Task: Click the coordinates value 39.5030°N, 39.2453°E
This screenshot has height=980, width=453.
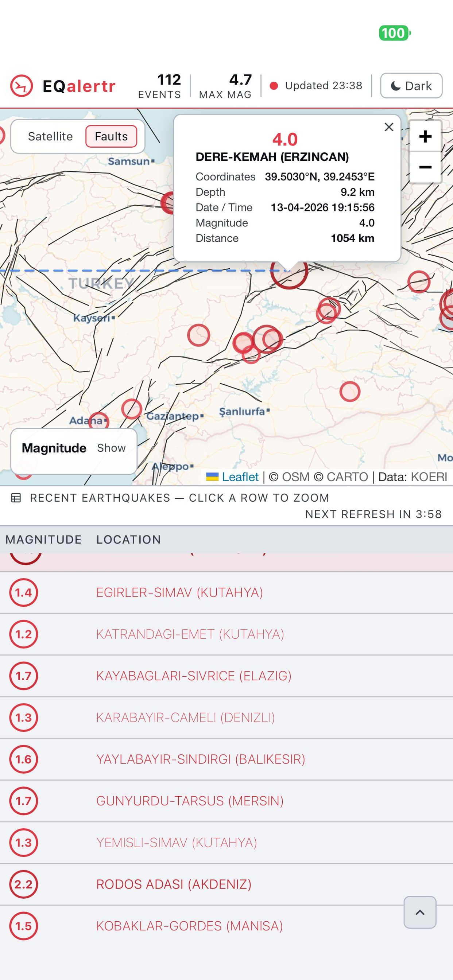Action: 320,176
